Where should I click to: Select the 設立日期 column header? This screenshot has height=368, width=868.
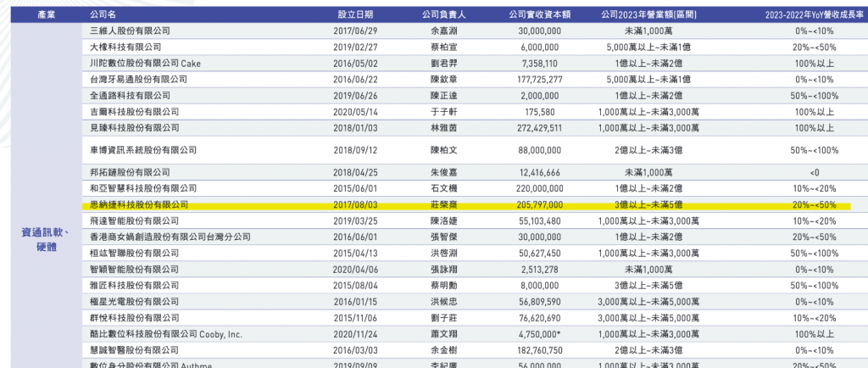coord(355,15)
